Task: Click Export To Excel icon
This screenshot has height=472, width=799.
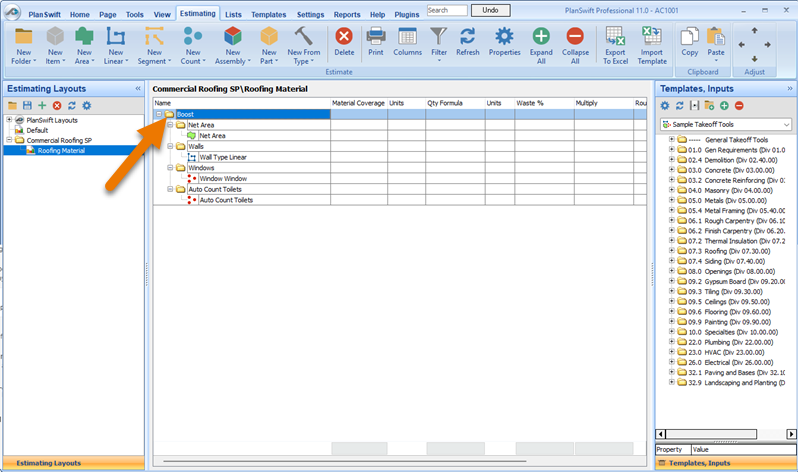Action: pyautogui.click(x=616, y=37)
